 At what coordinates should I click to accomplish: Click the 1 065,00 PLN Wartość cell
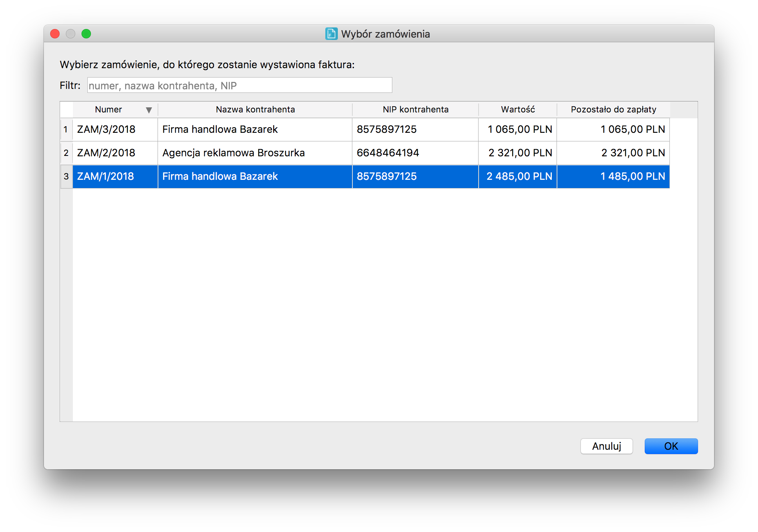point(518,129)
